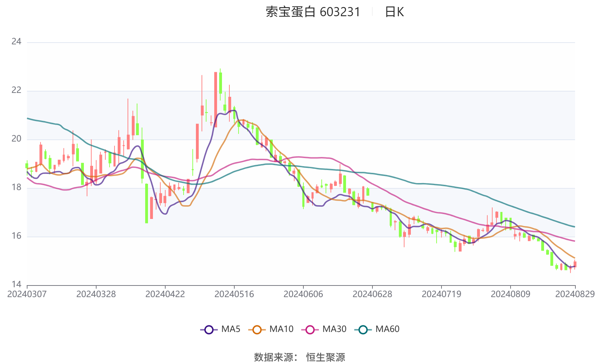Click the 20240307 date axis label

27,294
